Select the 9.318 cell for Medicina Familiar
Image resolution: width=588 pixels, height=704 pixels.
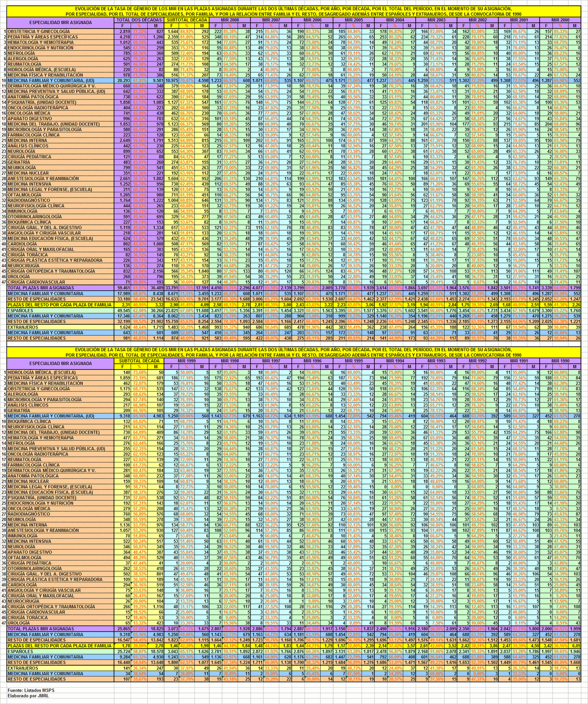tap(123, 416)
